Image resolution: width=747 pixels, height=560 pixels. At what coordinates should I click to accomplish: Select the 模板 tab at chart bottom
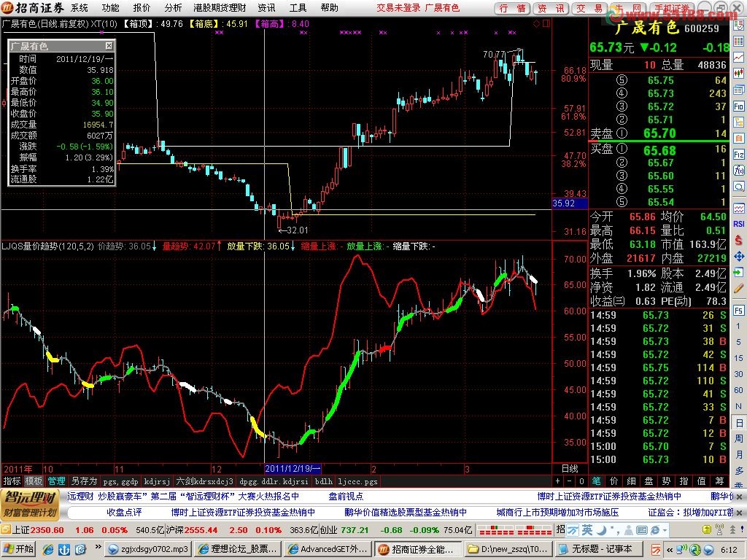pos(34,481)
